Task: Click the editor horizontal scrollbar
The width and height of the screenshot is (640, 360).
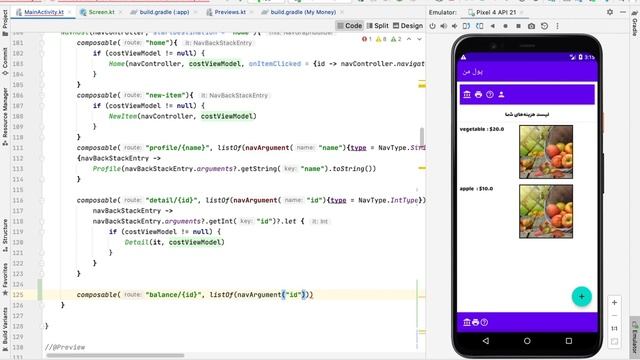Action: point(115,355)
